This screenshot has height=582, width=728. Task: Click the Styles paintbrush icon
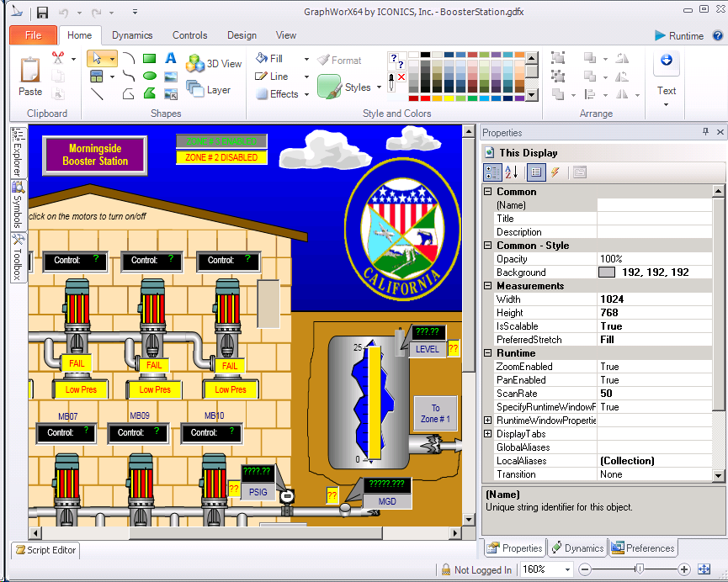pyautogui.click(x=329, y=87)
